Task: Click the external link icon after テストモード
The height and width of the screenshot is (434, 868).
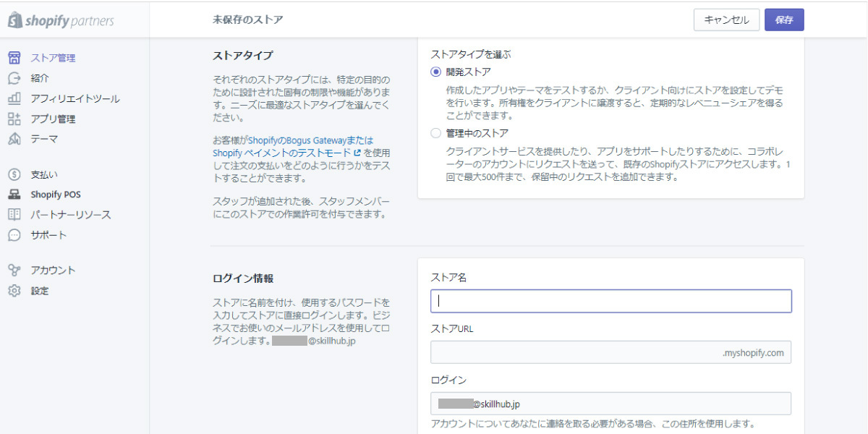Action: click(x=357, y=153)
